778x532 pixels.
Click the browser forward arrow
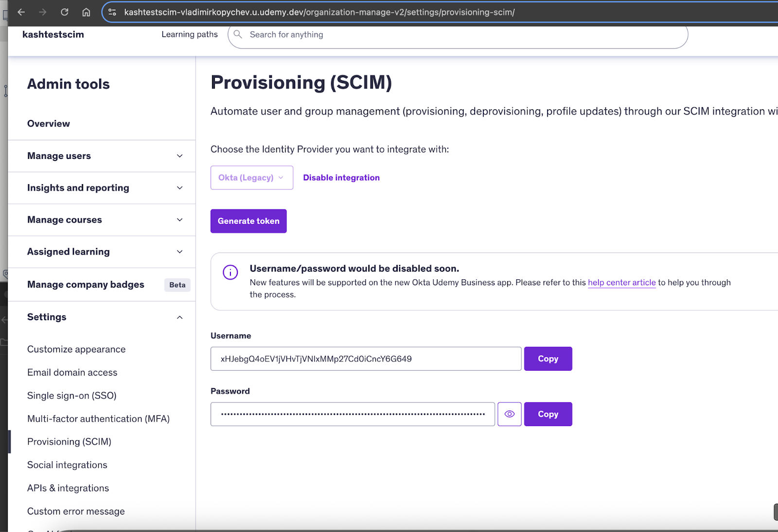43,12
